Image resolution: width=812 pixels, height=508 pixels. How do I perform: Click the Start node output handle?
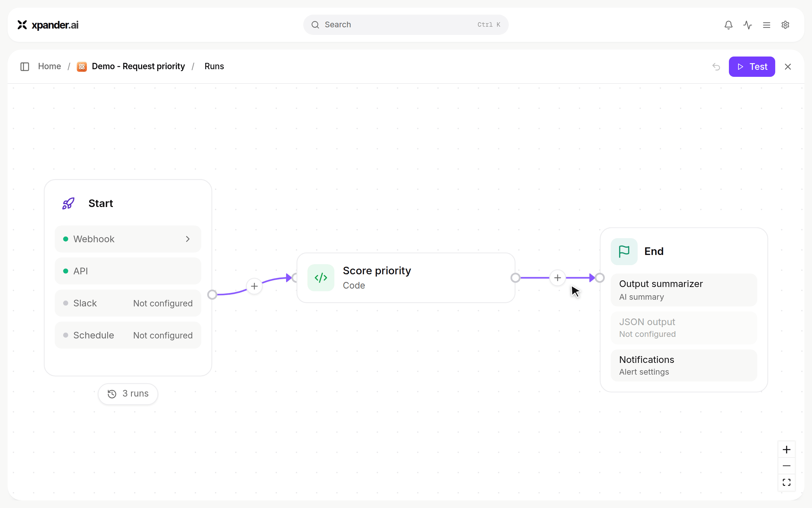212,294
